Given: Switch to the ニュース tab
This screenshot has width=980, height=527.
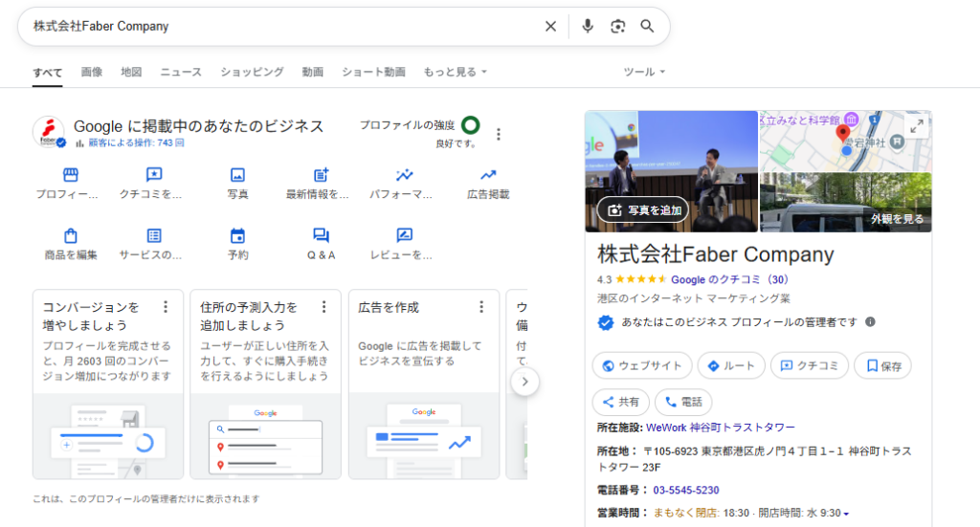Looking at the screenshot, I should [x=181, y=72].
